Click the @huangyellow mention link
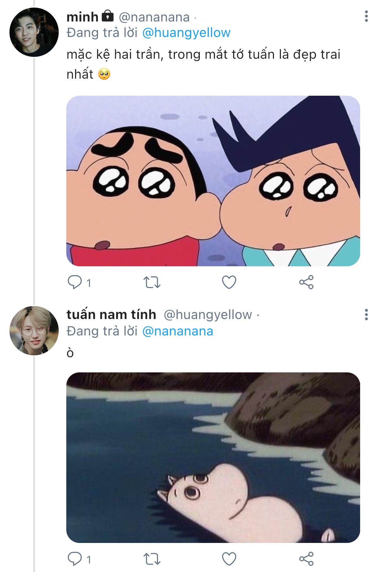The image size is (392, 572). [x=186, y=33]
